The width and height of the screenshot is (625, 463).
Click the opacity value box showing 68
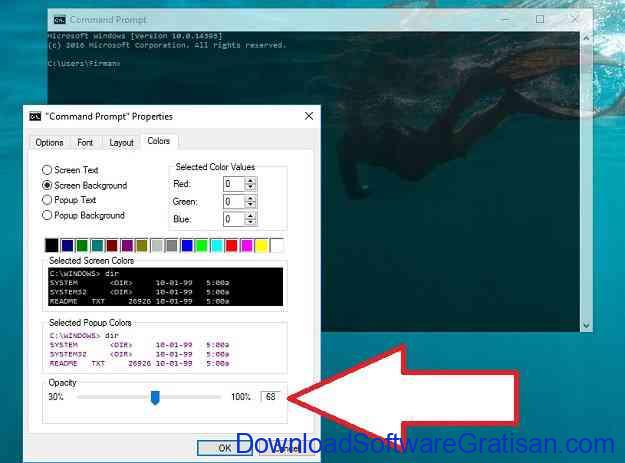[271, 396]
